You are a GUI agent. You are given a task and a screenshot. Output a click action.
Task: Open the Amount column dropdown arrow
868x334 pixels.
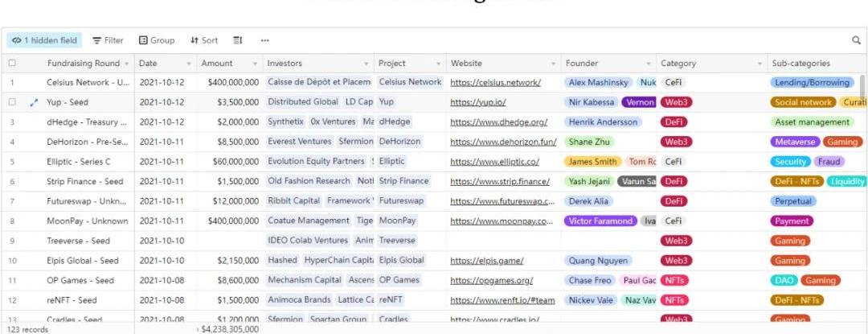click(x=256, y=64)
